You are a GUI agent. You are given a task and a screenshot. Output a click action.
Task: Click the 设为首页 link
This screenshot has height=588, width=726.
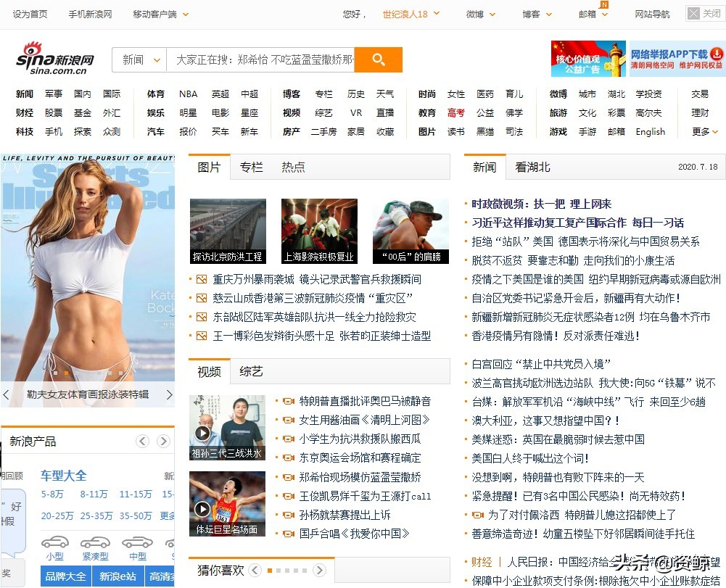pos(29,13)
